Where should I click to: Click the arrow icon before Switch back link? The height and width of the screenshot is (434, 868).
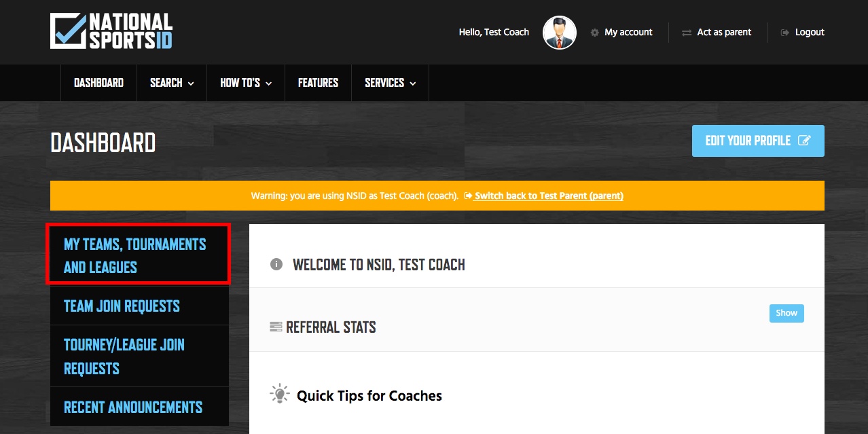468,196
